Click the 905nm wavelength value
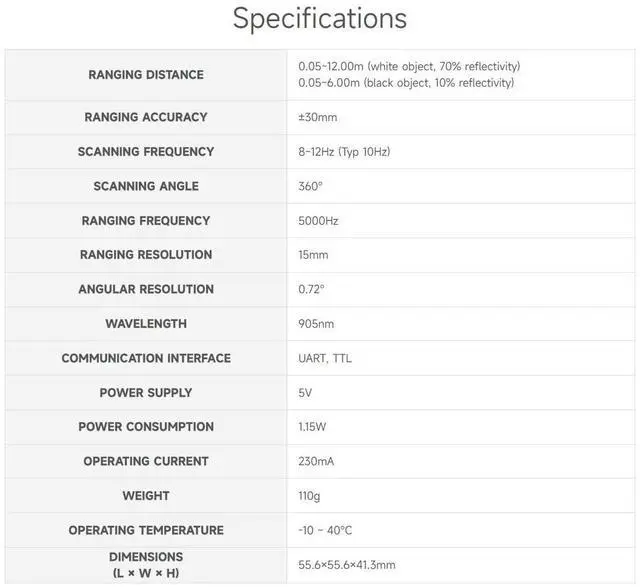 316,324
